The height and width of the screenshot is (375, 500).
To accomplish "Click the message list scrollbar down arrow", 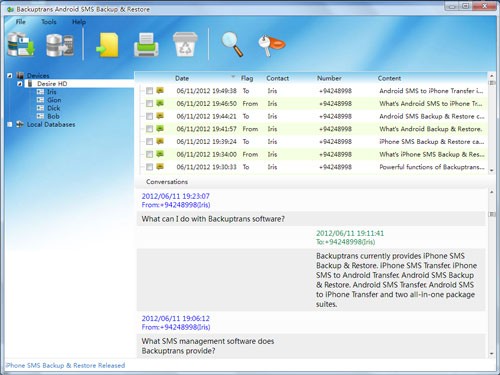I will click(x=492, y=170).
